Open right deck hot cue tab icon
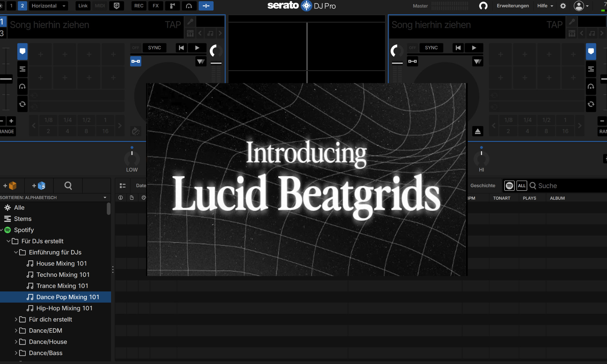607x364 pixels. pos(591,51)
